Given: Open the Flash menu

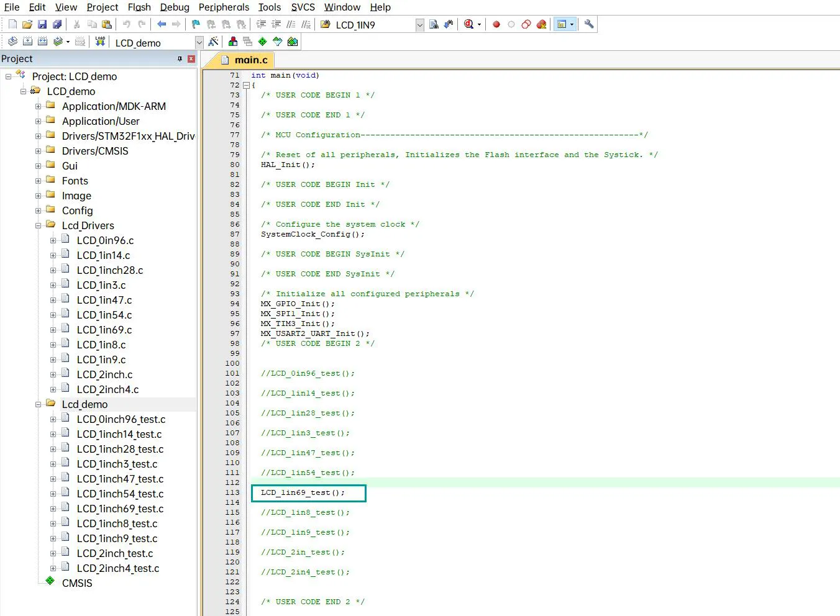Looking at the screenshot, I should click(139, 7).
